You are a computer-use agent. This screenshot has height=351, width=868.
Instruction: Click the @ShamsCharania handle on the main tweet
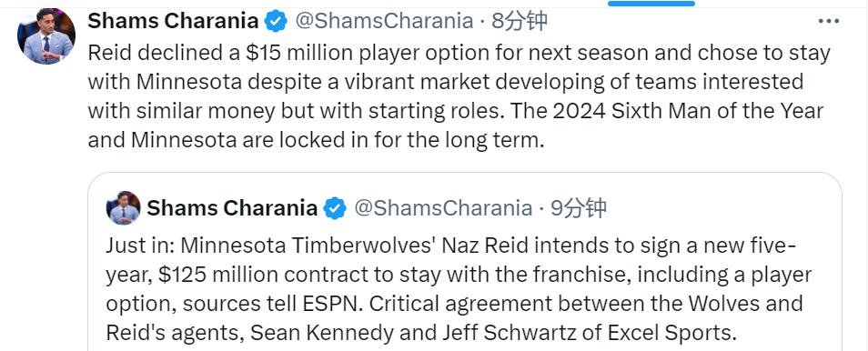tap(384, 21)
